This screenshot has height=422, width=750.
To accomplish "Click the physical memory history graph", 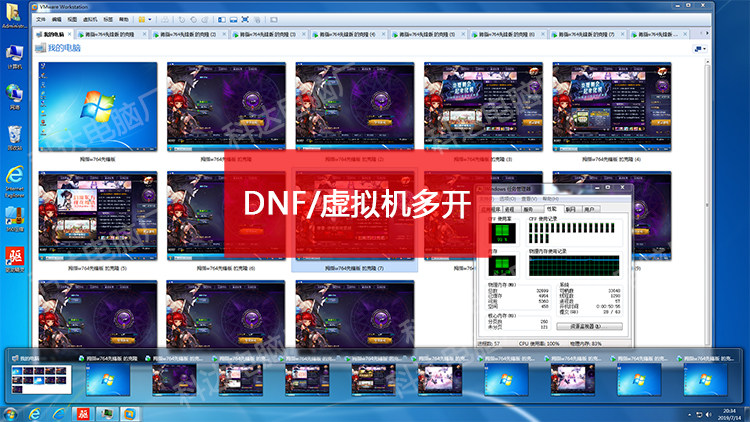I will (x=574, y=266).
